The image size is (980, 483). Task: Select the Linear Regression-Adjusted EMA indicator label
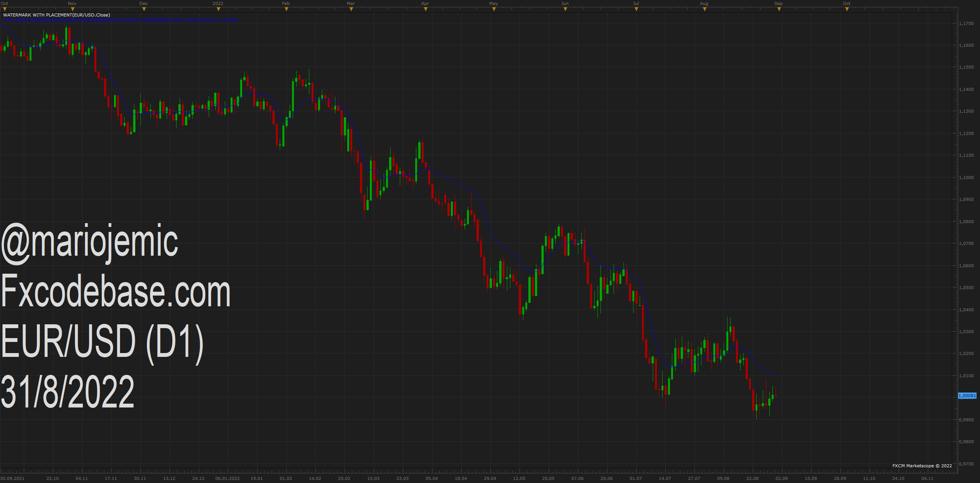pyautogui.click(x=120, y=20)
